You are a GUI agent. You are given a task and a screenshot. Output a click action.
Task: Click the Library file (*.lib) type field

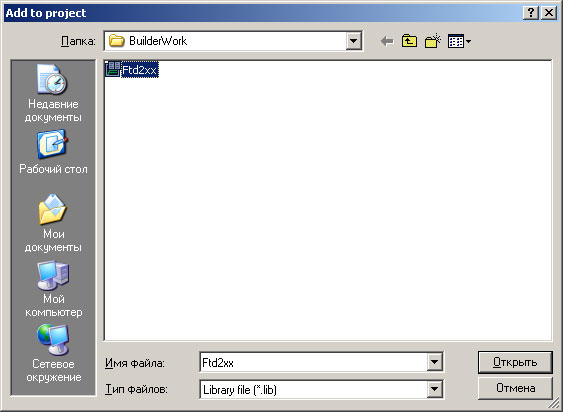click(313, 389)
